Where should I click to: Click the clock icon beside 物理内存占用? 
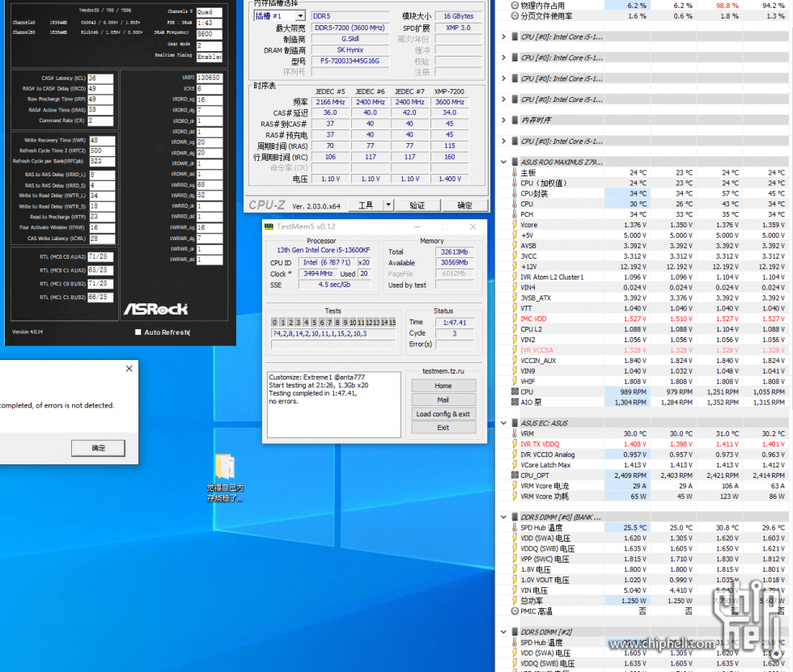click(x=515, y=6)
